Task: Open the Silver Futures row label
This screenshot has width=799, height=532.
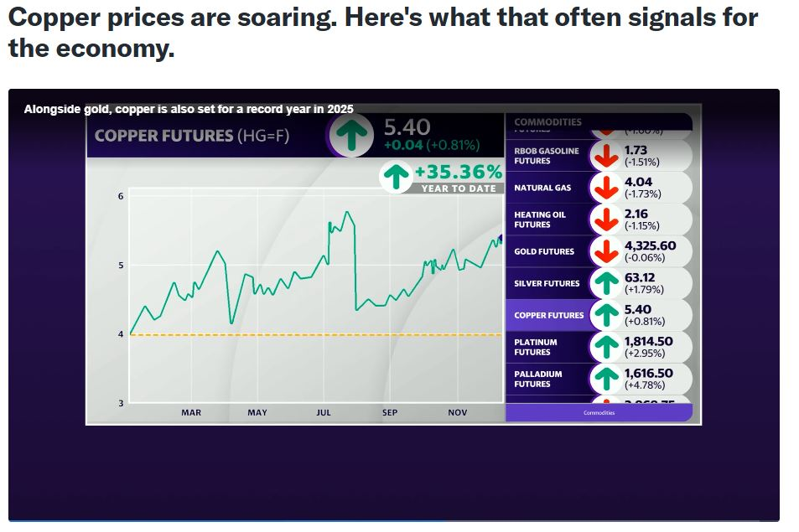Action: (547, 283)
